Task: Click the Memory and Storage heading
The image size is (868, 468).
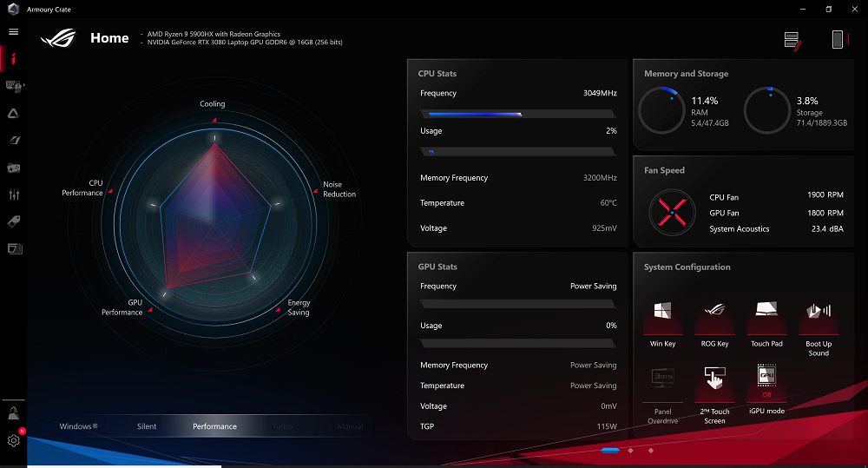Action: coord(687,73)
